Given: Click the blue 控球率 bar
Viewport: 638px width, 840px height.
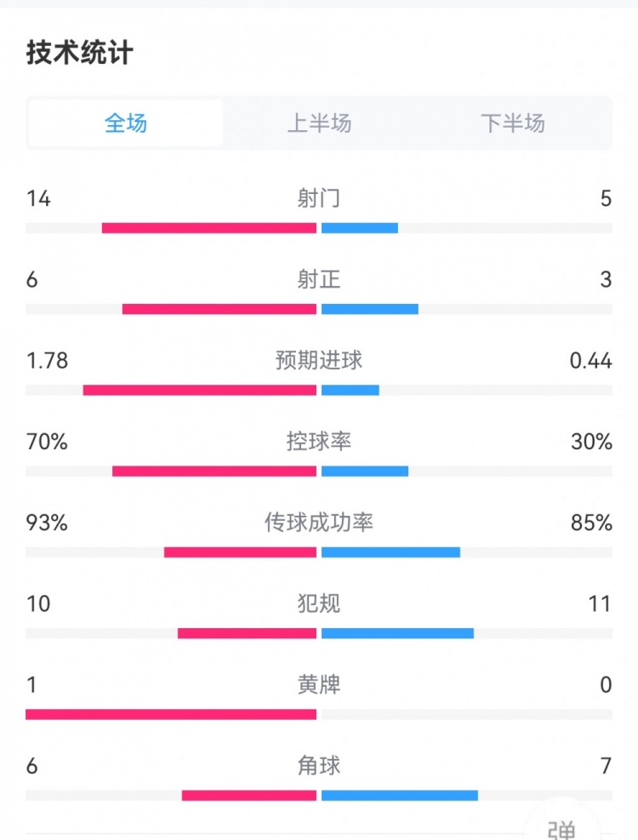Looking at the screenshot, I should [365, 471].
